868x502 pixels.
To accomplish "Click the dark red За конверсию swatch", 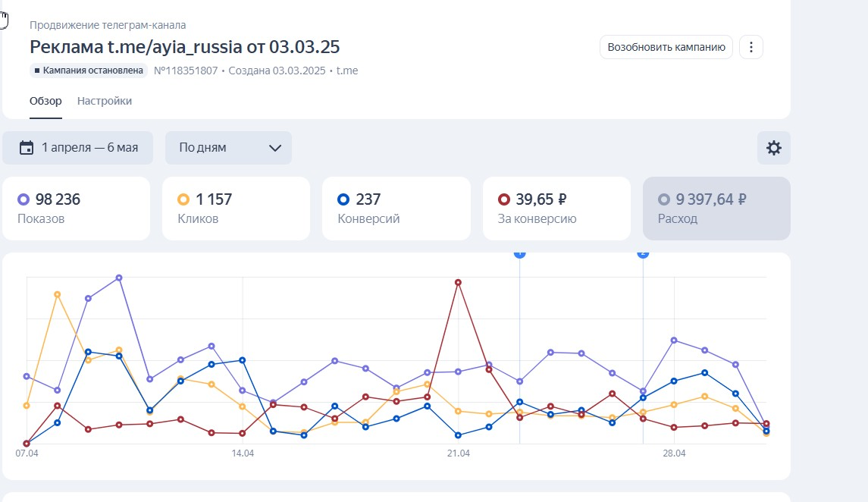I will pyautogui.click(x=503, y=199).
